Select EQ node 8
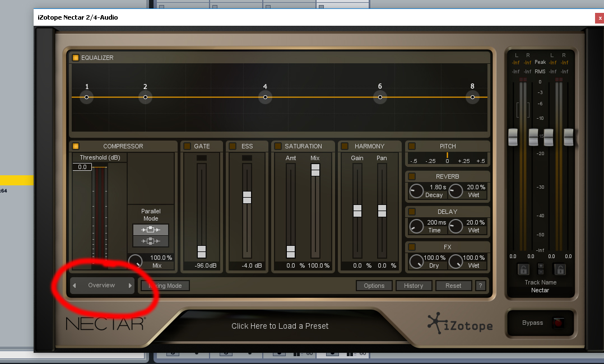Screen dimensions: 604x364 [473, 97]
